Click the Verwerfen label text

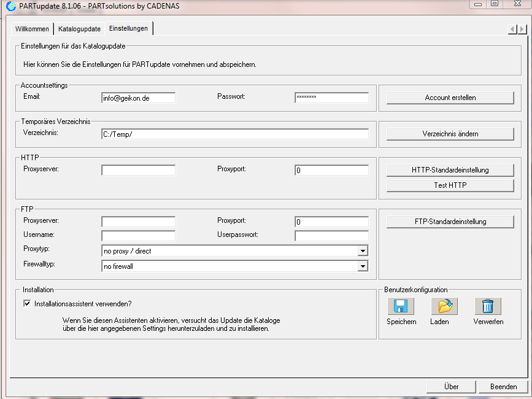pos(488,322)
